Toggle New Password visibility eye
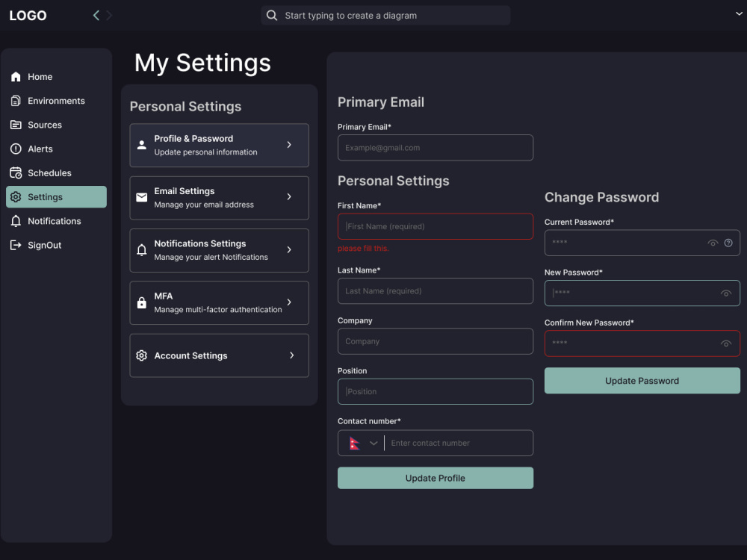This screenshot has height=560, width=747. point(725,293)
